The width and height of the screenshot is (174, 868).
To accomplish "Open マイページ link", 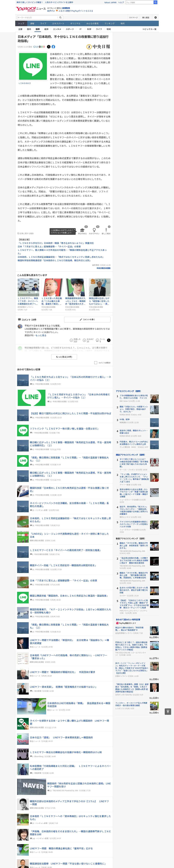I will (133, 18).
